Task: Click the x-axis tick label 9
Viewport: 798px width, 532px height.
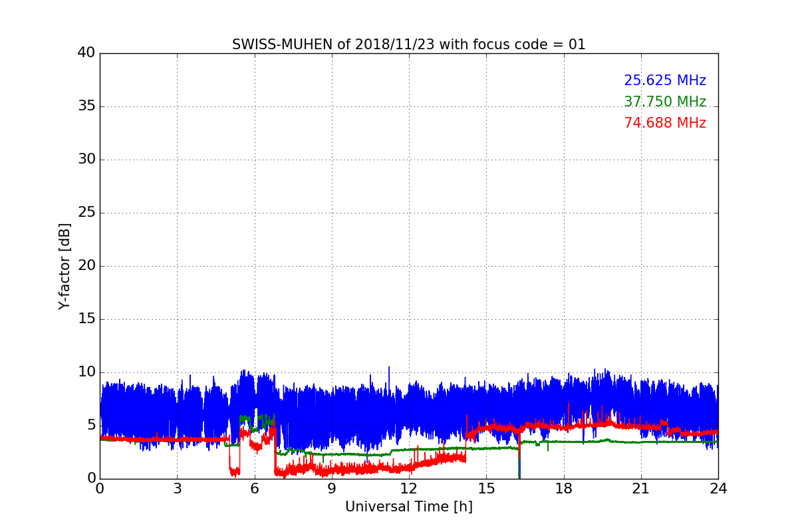Action: (332, 489)
